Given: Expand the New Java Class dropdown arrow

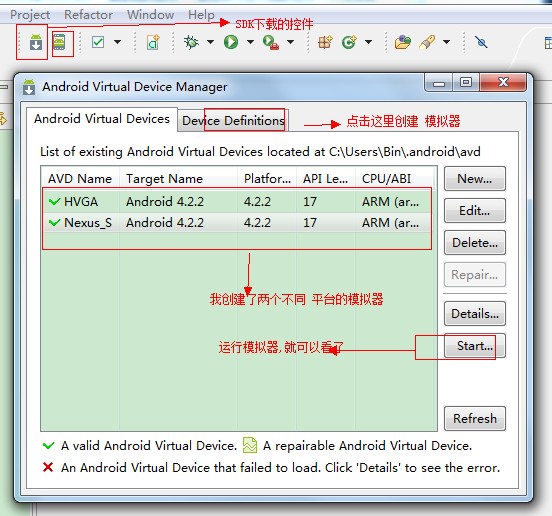Looking at the screenshot, I should (369, 42).
